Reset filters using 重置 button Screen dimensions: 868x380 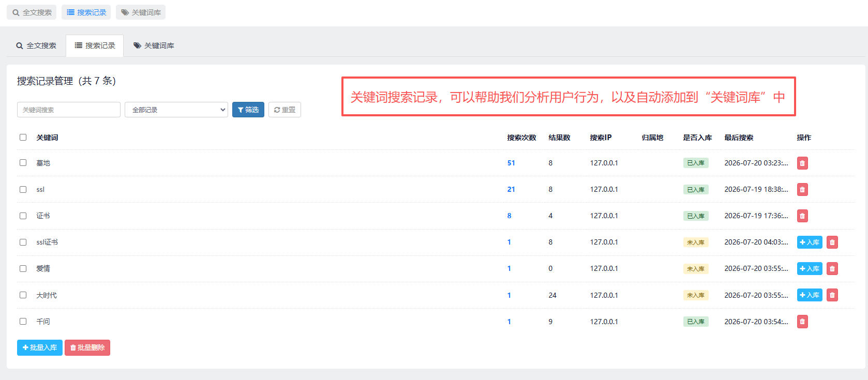click(x=285, y=110)
